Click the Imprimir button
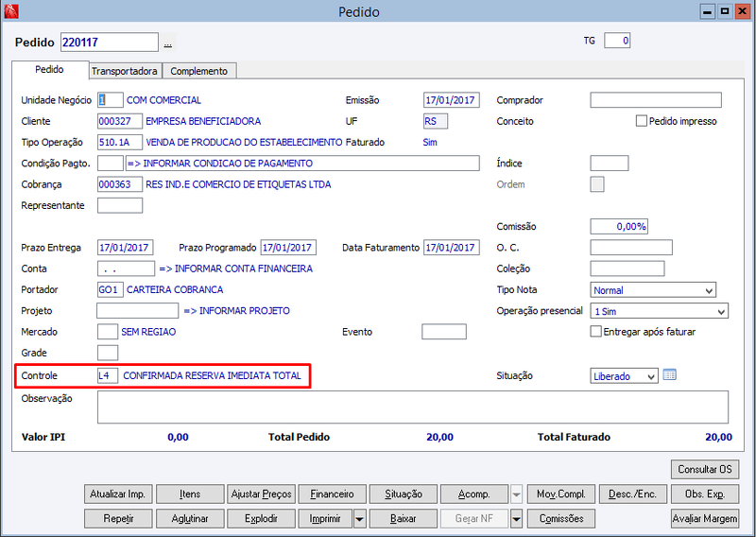 325,519
